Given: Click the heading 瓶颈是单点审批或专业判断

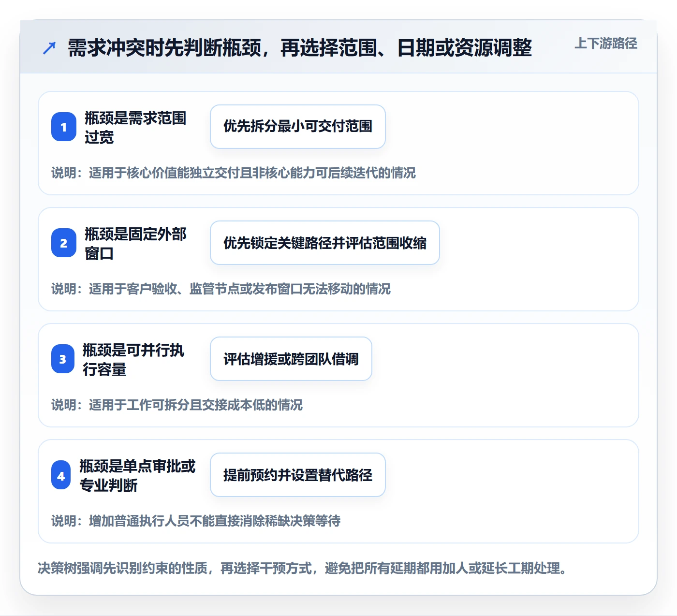Looking at the screenshot, I should tap(137, 475).
